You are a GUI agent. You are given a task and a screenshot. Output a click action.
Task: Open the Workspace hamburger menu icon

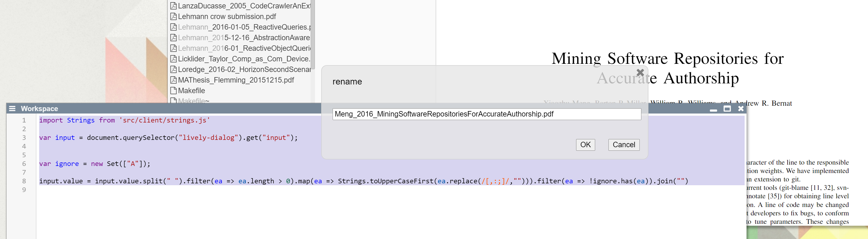click(12, 108)
